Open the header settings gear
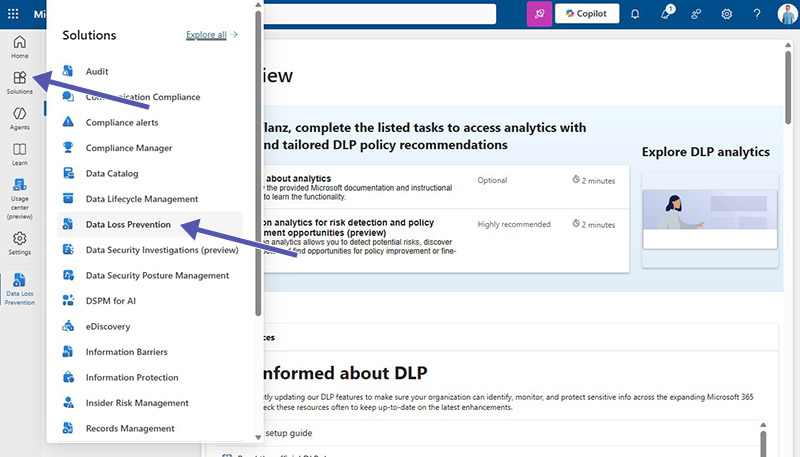 pos(727,14)
